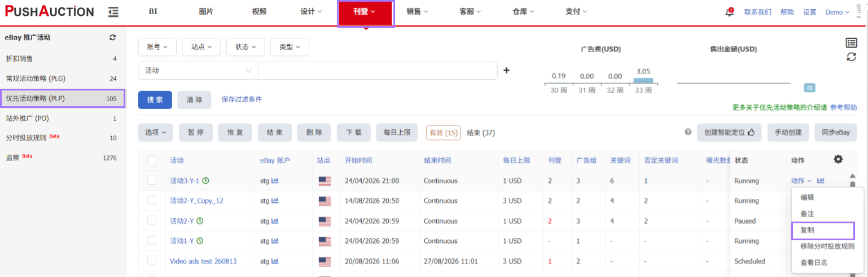This screenshot has width=868, height=277.
Task: Click the US flag in 活动3-Y-1 row
Action: [x=325, y=181]
